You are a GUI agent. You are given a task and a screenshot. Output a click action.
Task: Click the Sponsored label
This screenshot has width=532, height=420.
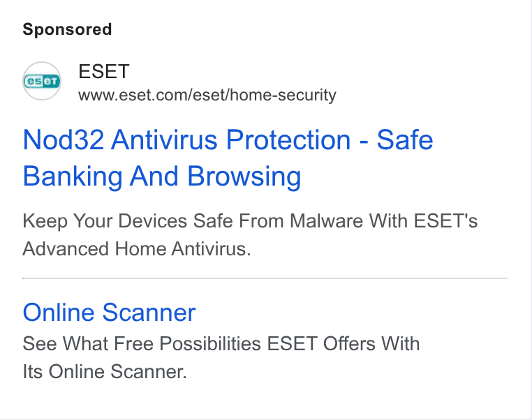point(67,29)
